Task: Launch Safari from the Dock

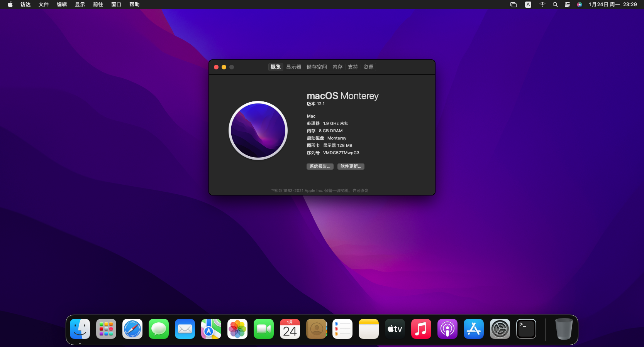Action: [x=132, y=329]
